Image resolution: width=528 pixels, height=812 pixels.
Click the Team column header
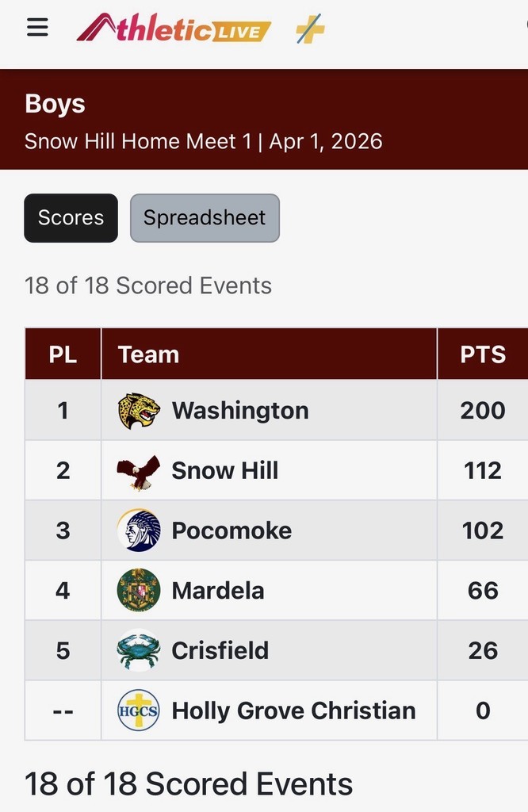point(148,354)
